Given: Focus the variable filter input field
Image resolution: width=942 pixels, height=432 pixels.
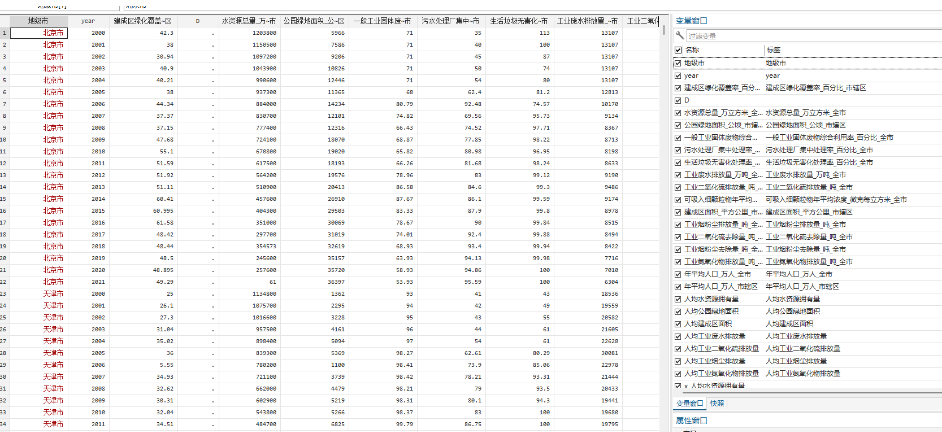Looking at the screenshot, I should click(812, 36).
